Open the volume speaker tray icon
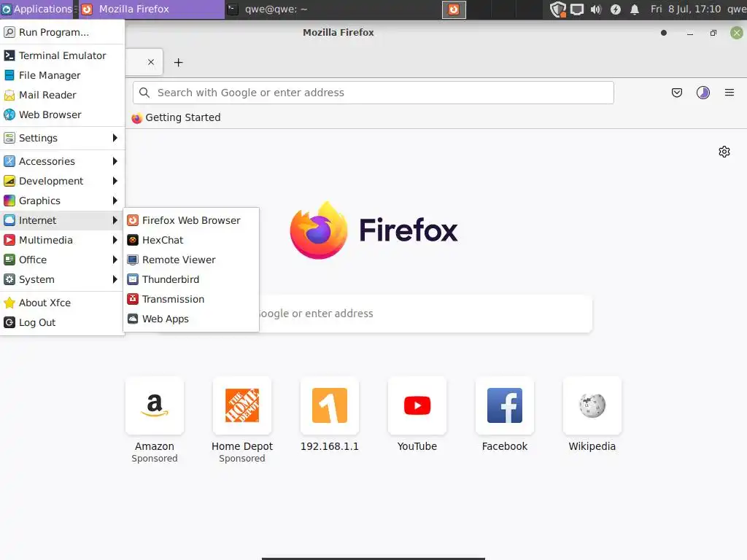The image size is (747, 560). (x=596, y=9)
